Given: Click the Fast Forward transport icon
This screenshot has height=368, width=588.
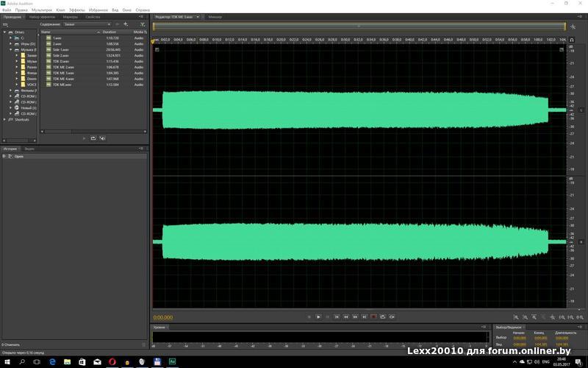Looking at the screenshot, I should tap(355, 316).
